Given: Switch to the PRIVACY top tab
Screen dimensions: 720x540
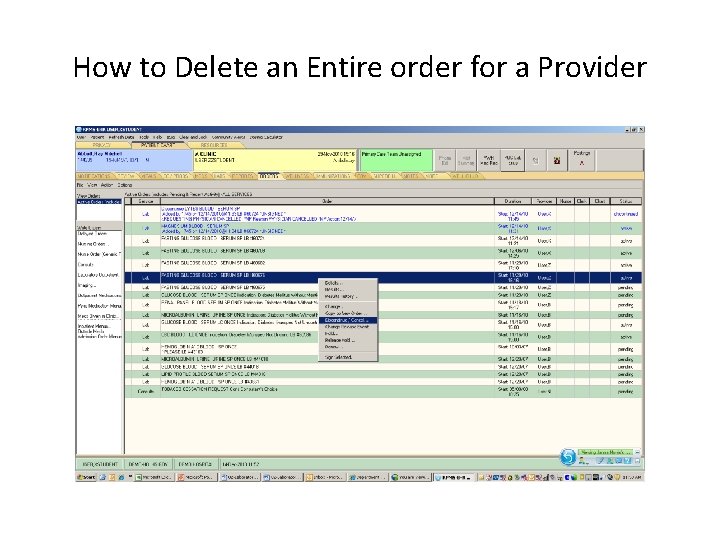Looking at the screenshot, I should coord(102,145).
